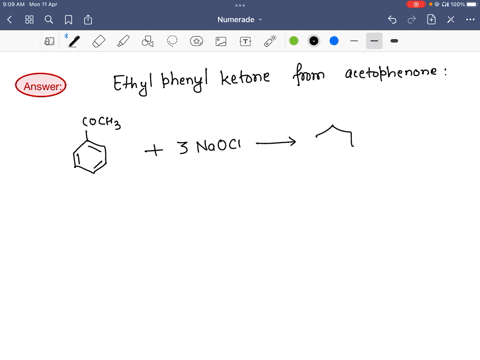Open Numerade notebook title dropdown

click(x=240, y=20)
